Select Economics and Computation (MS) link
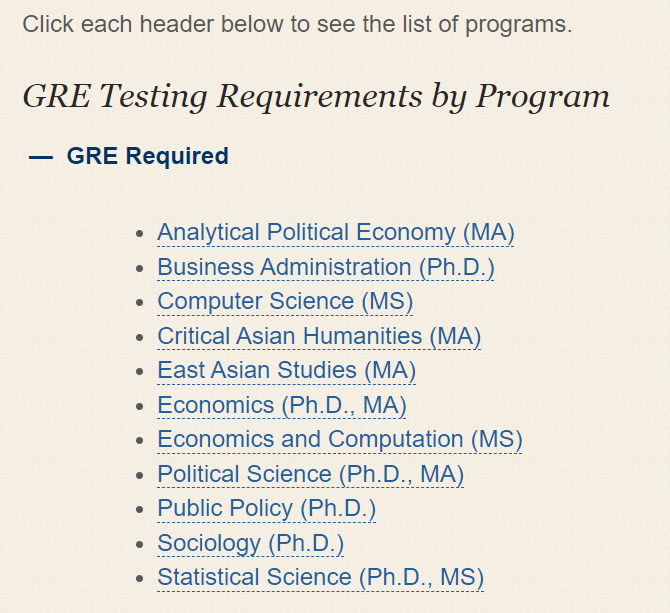Viewport: 670px width, 613px height. pyautogui.click(x=340, y=440)
